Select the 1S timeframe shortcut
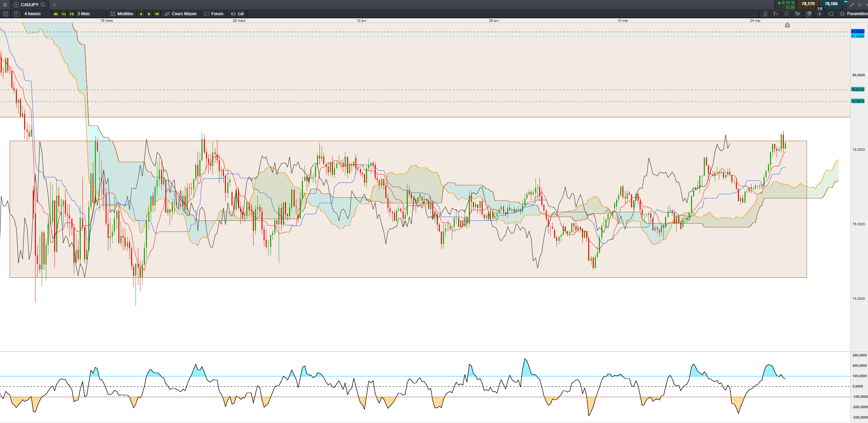Image resolution: width=868 pixels, height=423 pixels. point(71,14)
